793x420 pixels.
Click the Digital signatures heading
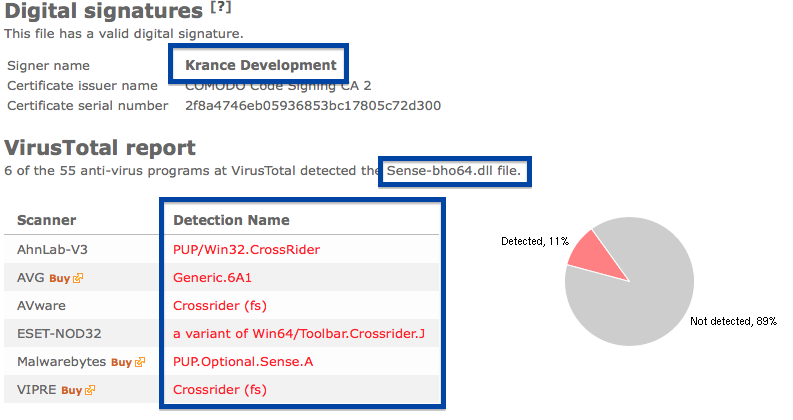(x=104, y=11)
